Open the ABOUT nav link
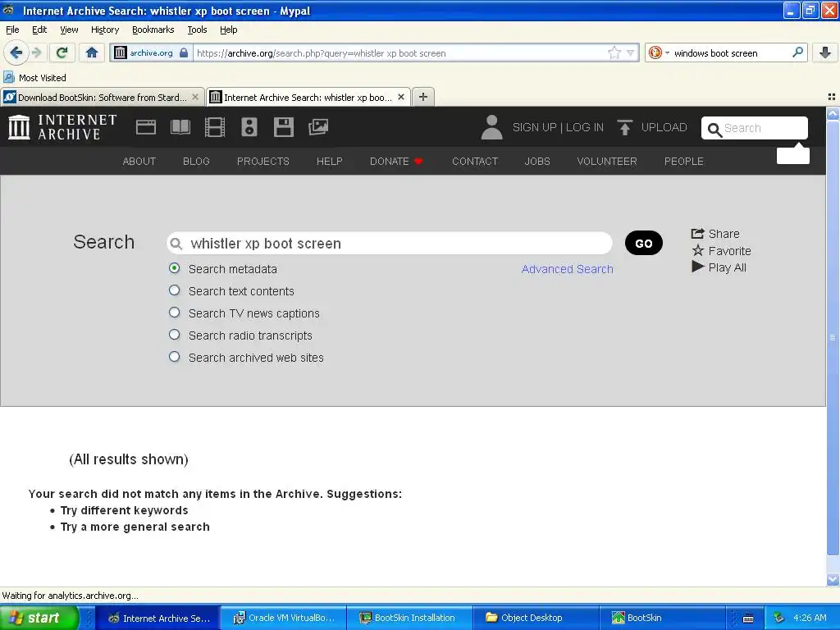Image resolution: width=840 pixels, height=630 pixels. click(139, 162)
